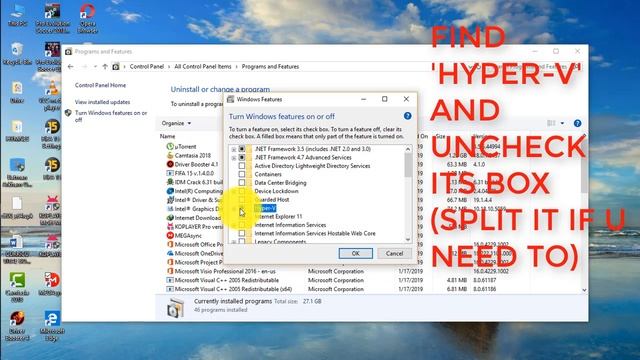Select the Intel Graphics Driver program icon
Screen dimensions: 640x360
(x=170, y=209)
